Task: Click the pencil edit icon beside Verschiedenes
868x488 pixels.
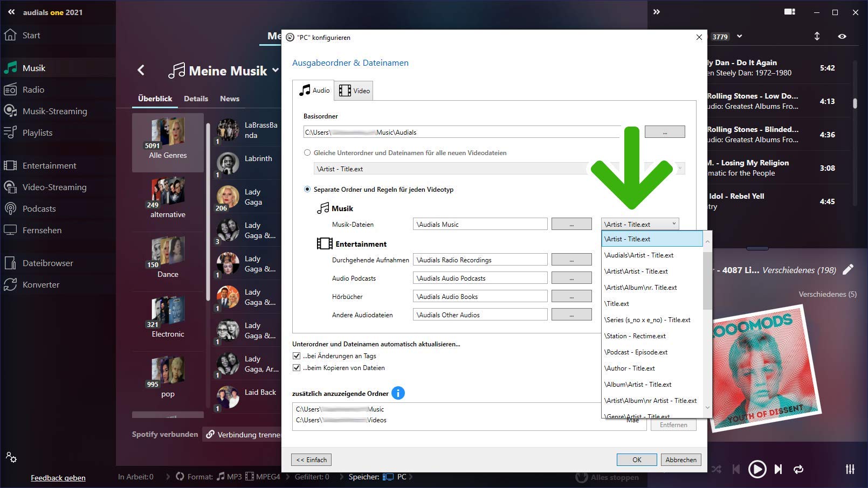Action: 848,269
